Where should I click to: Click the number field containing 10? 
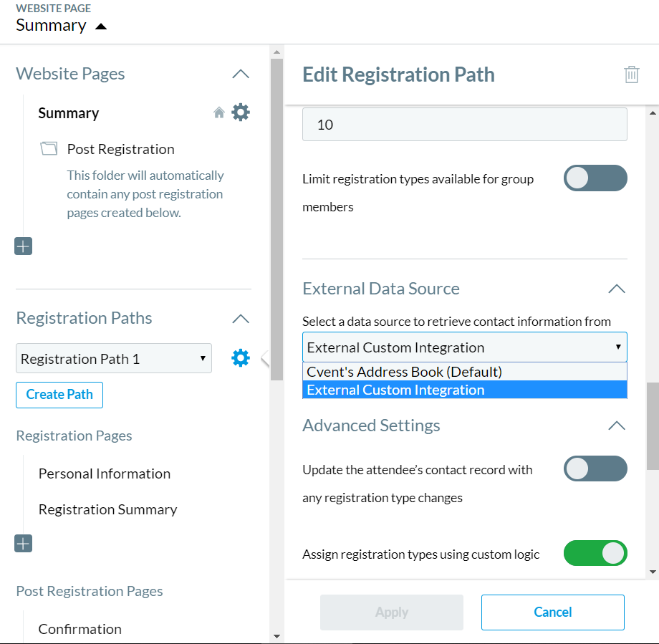(464, 125)
